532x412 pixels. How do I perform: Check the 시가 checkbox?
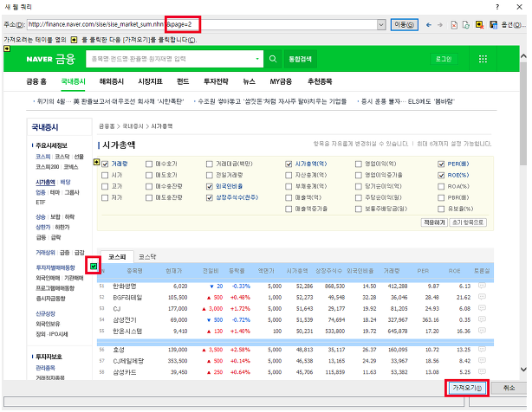[105, 175]
